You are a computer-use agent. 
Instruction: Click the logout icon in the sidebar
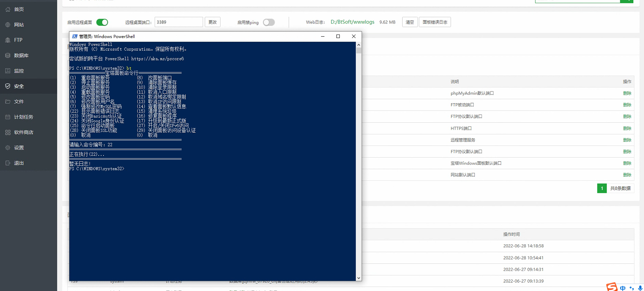[8, 163]
